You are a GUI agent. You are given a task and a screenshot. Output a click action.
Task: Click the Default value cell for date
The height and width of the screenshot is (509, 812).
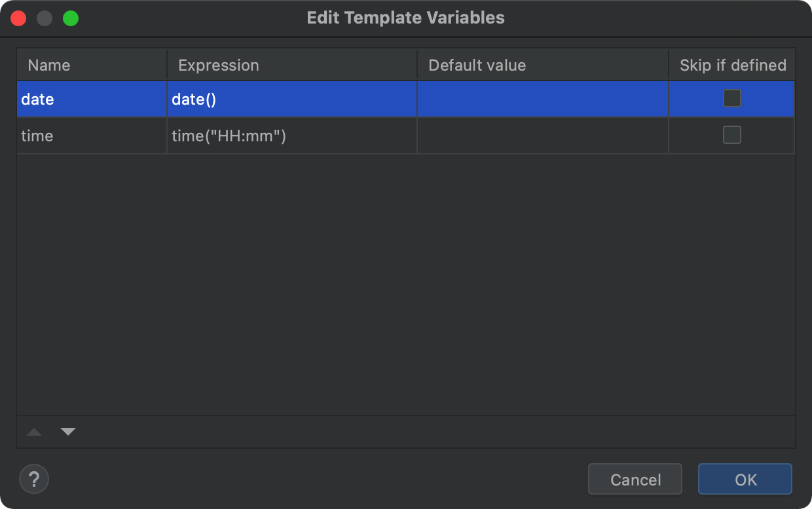pyautogui.click(x=542, y=99)
